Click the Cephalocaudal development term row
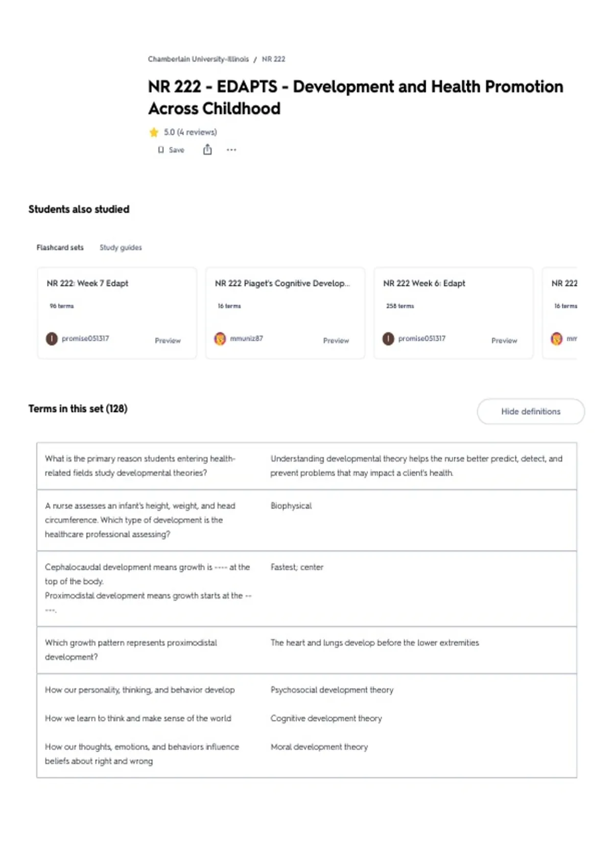Image resolution: width=613 pixels, height=868 pixels. [x=306, y=589]
